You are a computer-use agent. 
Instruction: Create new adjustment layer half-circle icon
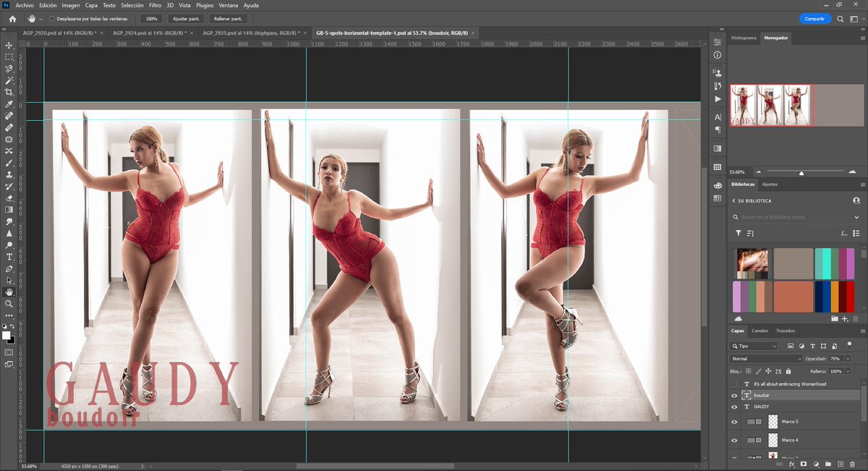point(816,464)
